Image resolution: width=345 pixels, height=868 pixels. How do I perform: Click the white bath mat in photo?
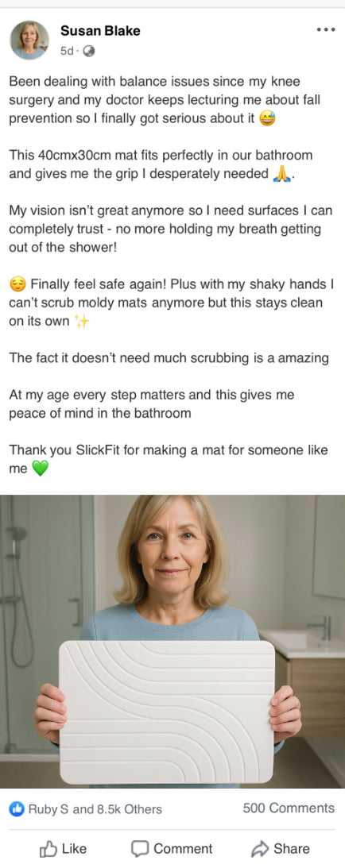coord(167,712)
